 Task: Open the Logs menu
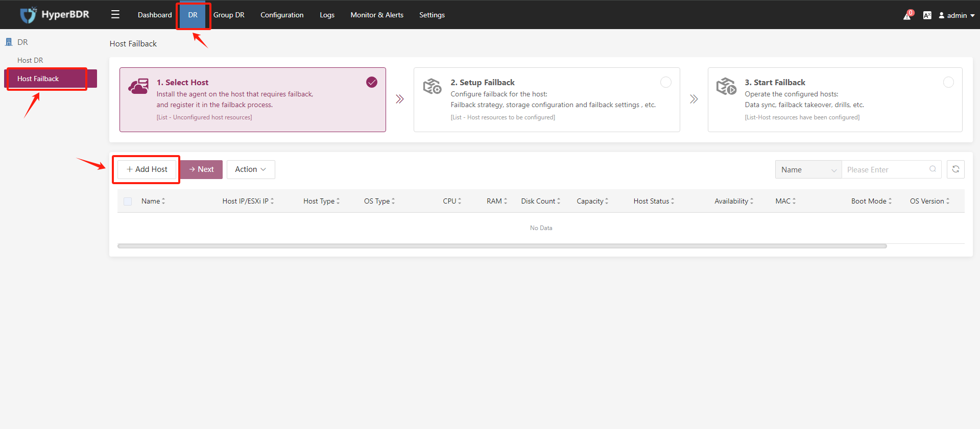pyautogui.click(x=327, y=15)
